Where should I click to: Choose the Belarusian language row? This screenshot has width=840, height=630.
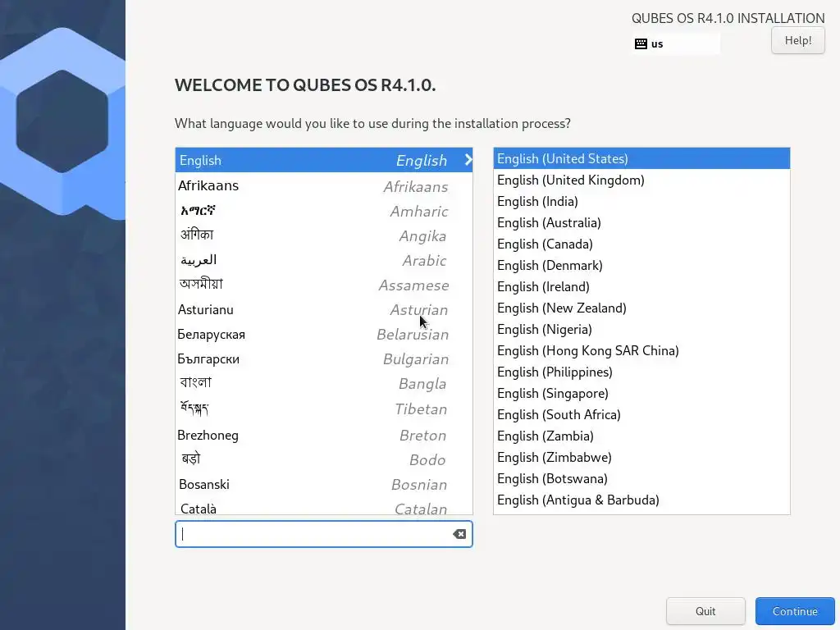click(323, 334)
